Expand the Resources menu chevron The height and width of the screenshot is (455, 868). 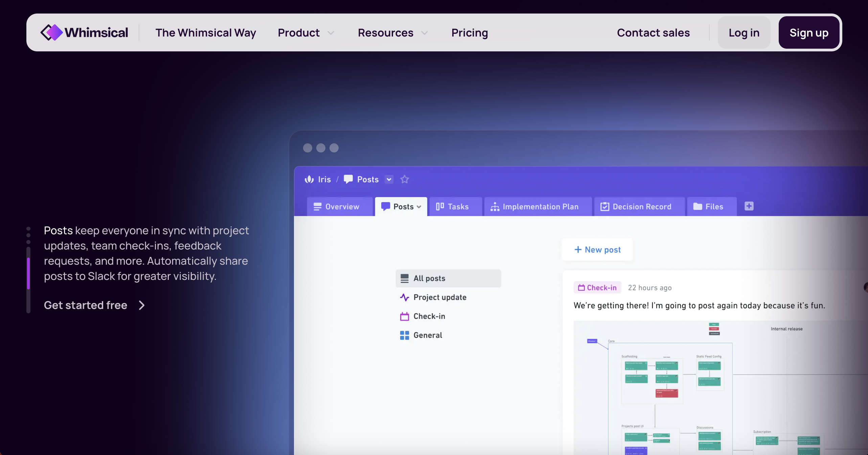425,33
